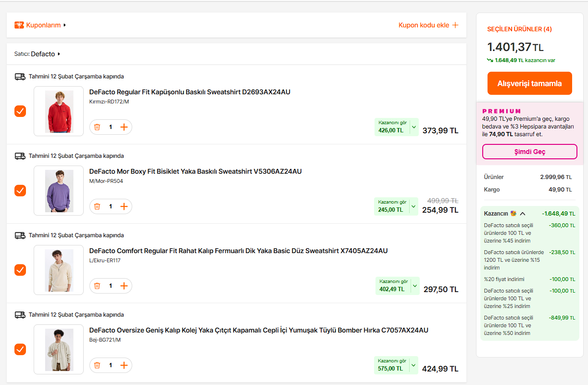Click total price 1.401,37 TL
Screen dimensions: 588x385
pos(515,47)
